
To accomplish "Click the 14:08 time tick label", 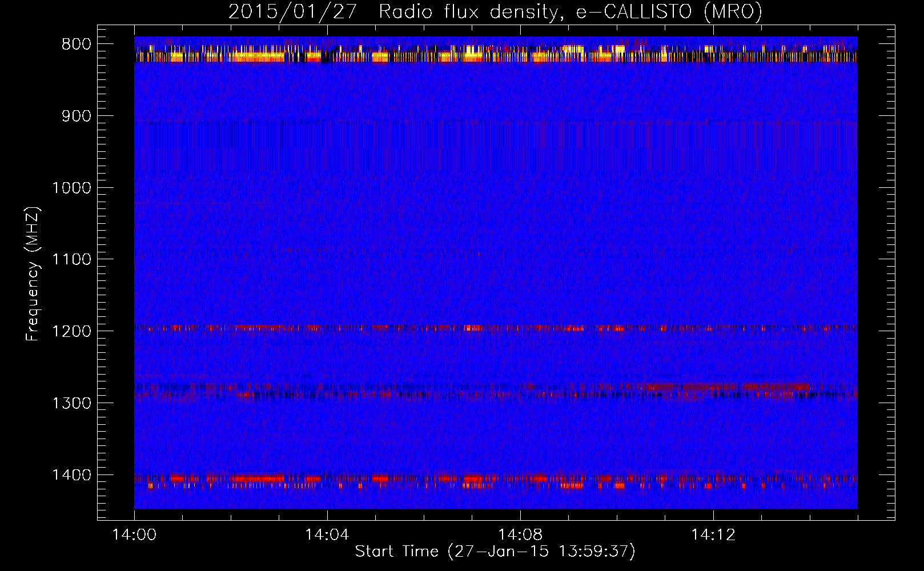I will coord(520,535).
